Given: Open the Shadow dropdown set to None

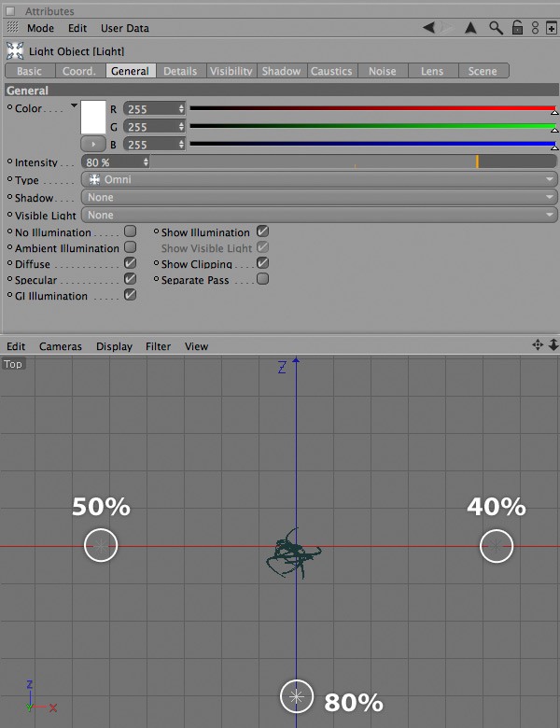Looking at the screenshot, I should 319,197.
